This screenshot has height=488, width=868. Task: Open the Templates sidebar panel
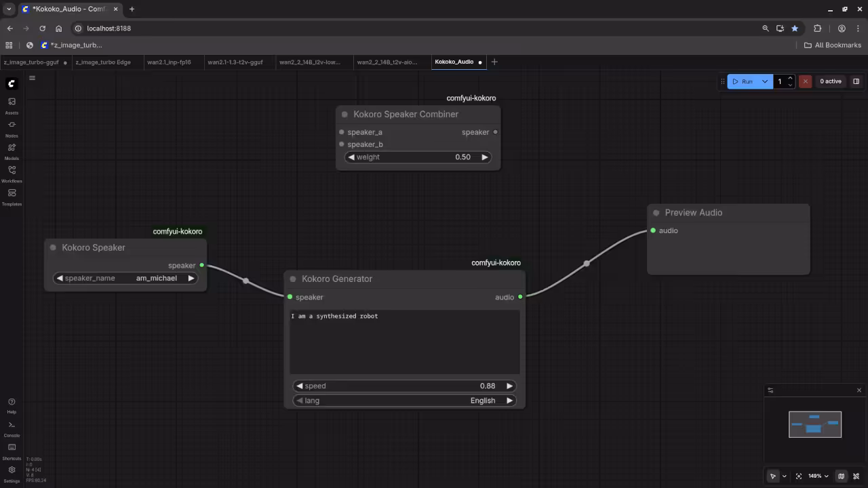click(x=12, y=193)
